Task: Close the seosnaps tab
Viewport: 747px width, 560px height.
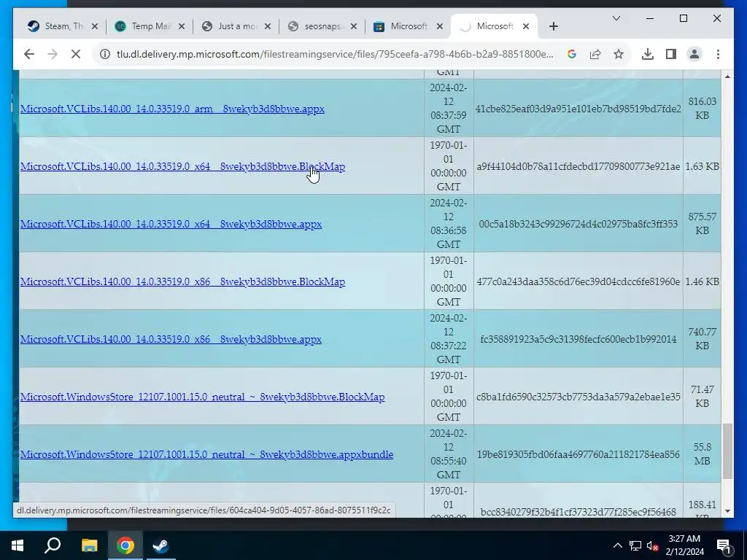Action: pyautogui.click(x=354, y=27)
